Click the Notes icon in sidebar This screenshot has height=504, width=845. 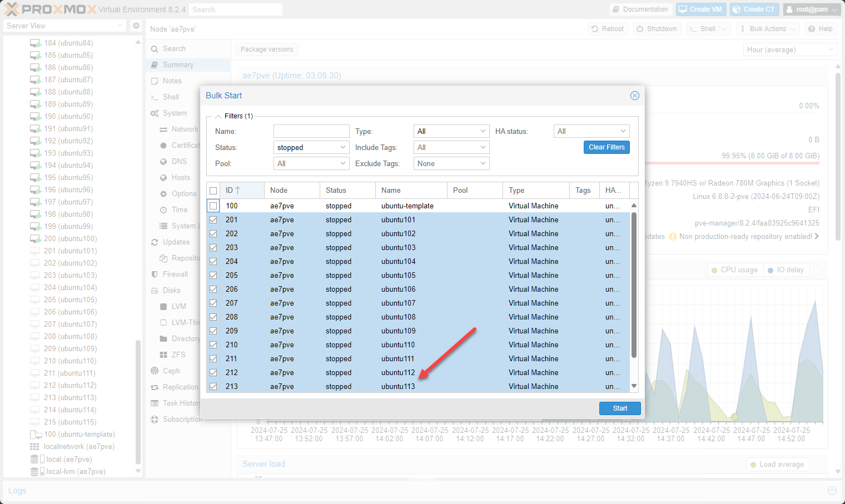[155, 81]
